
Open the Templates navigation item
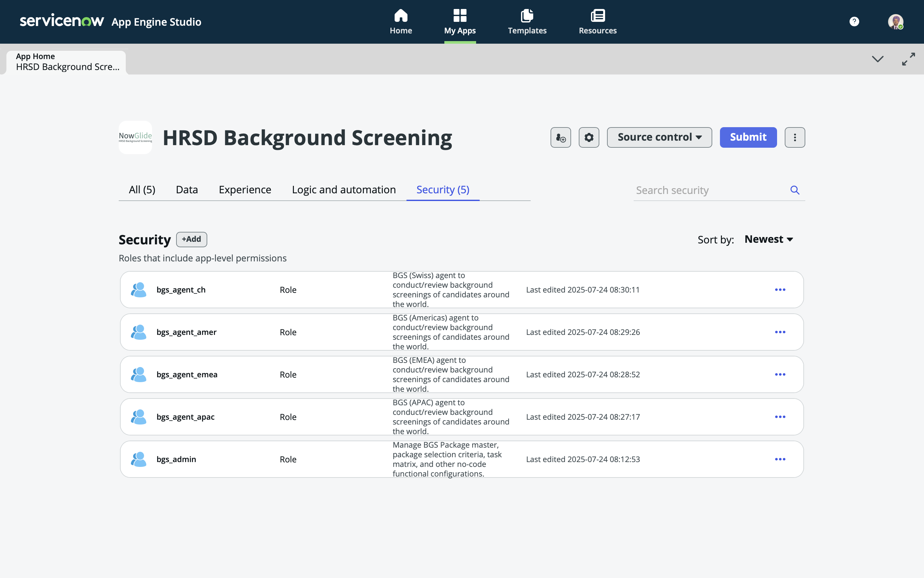pos(527,22)
